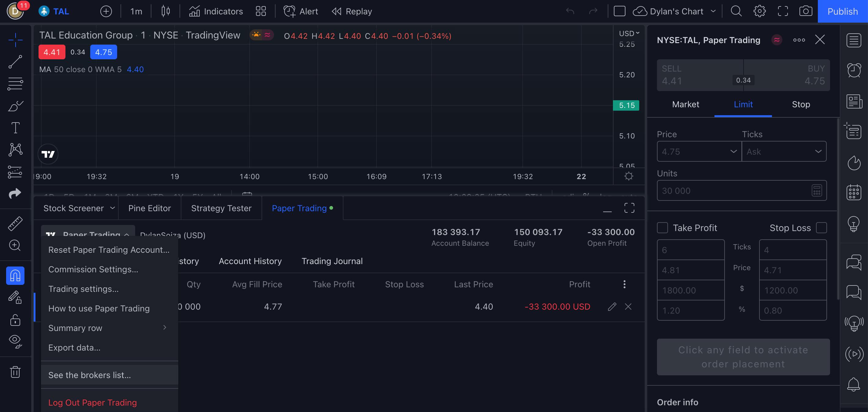
Task: Open notifications bell icon
Action: 854,384
